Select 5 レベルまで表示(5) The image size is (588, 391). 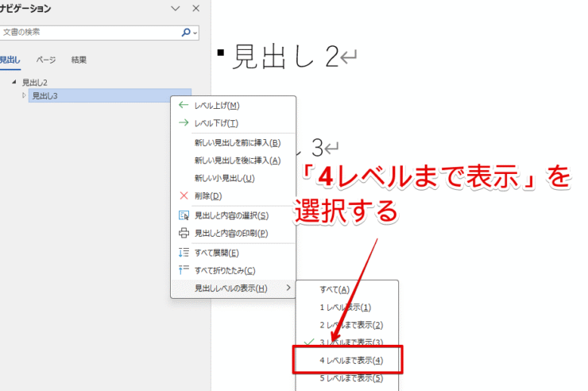pyautogui.click(x=347, y=378)
